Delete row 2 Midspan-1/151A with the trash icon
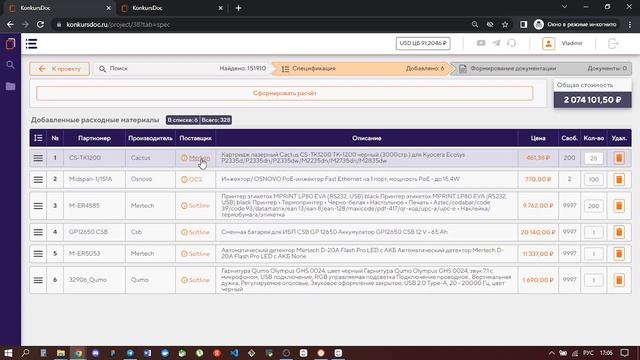Image resolution: width=640 pixels, height=360 pixels. tap(619, 179)
